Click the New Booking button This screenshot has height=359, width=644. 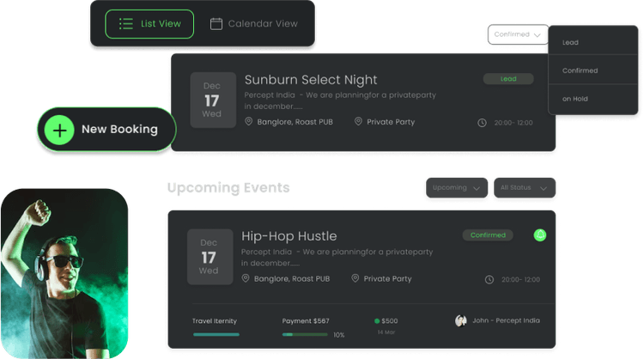click(106, 130)
